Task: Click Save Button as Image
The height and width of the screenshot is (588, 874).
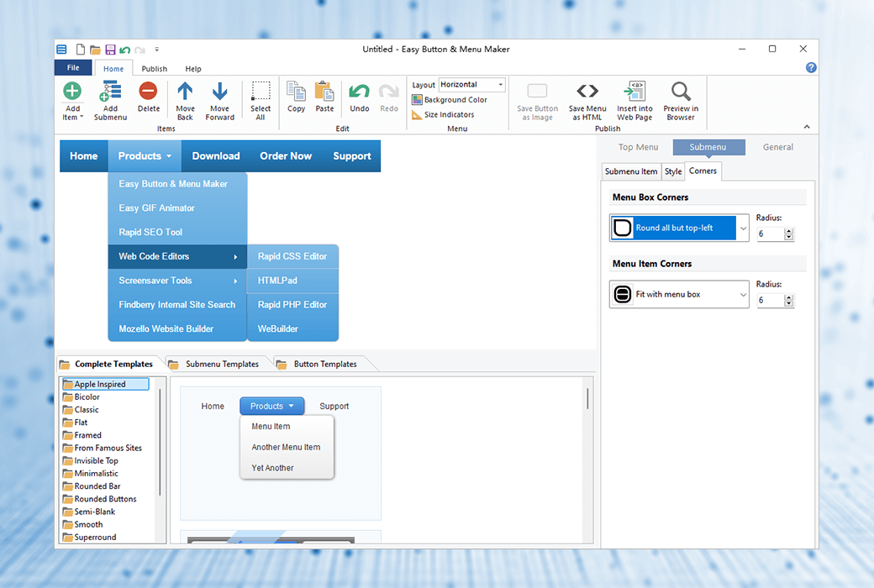Action: point(537,102)
